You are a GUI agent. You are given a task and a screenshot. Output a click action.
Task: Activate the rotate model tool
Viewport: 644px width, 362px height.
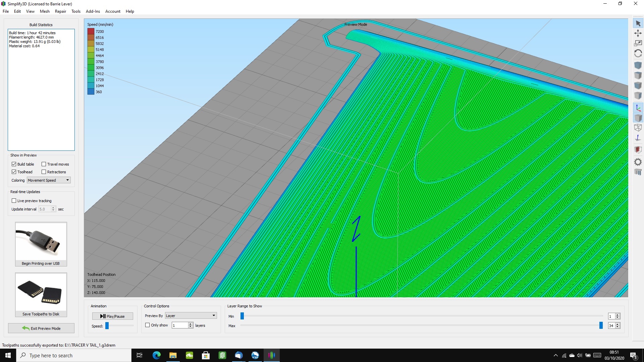pyautogui.click(x=638, y=54)
